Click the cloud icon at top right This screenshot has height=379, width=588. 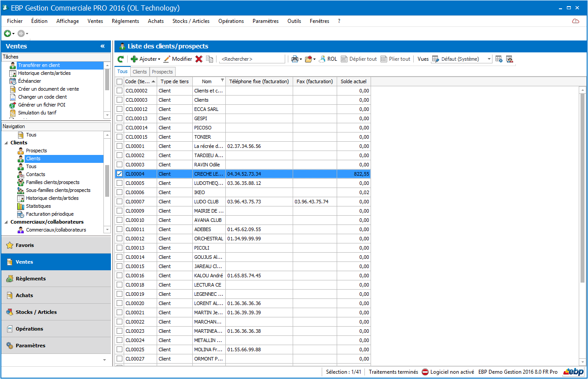tap(575, 21)
